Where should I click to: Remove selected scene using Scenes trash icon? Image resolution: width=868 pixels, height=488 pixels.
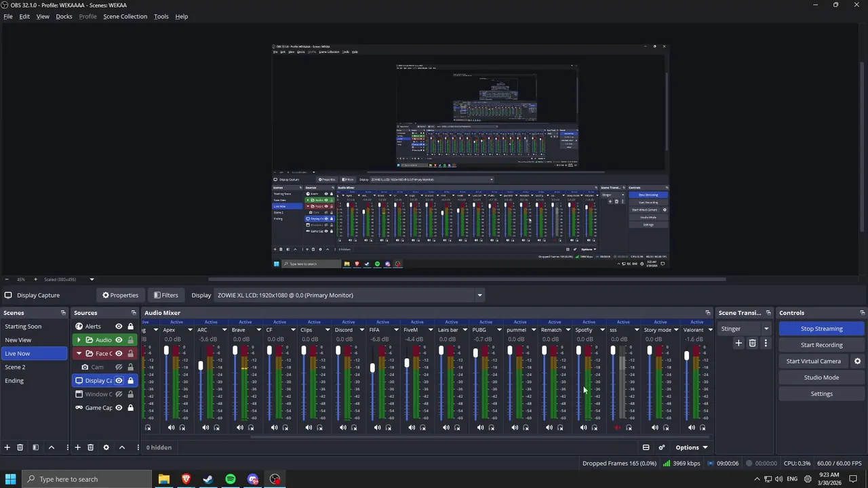(20, 447)
